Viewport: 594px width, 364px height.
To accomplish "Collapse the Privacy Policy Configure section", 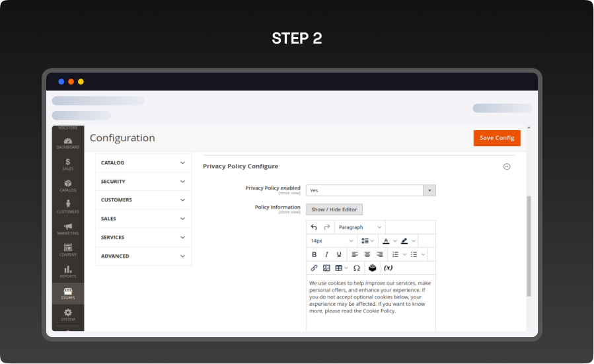I will pos(507,166).
